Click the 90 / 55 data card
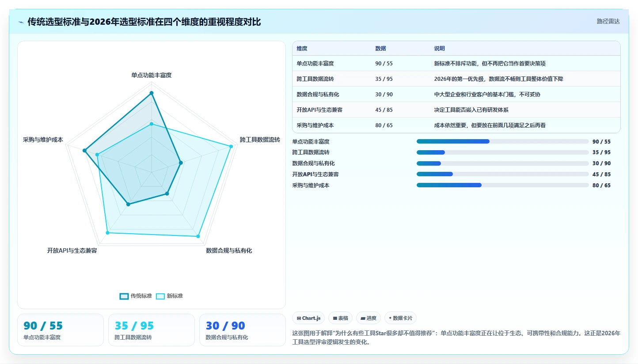 coord(61,330)
